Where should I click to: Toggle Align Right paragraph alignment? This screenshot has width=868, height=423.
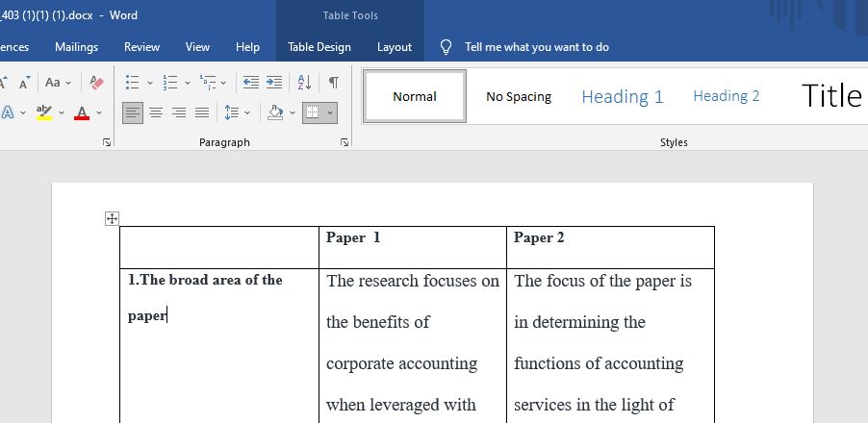[x=179, y=112]
